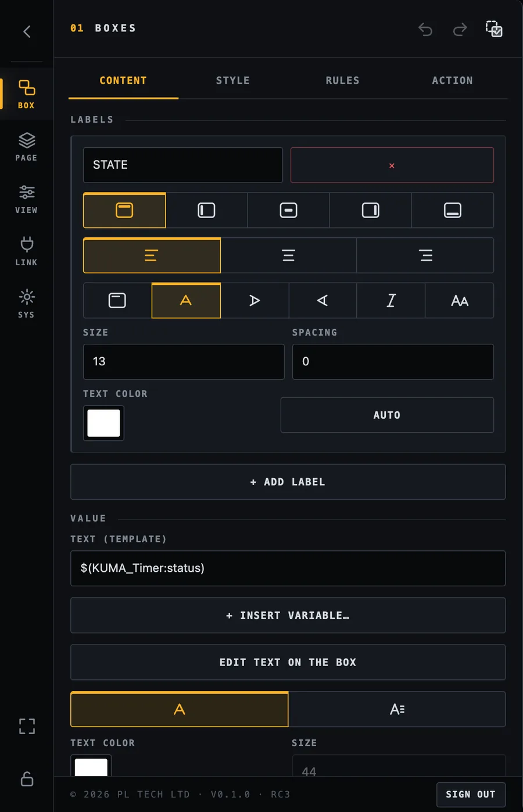Click Edit Text on the Box

pyautogui.click(x=288, y=662)
